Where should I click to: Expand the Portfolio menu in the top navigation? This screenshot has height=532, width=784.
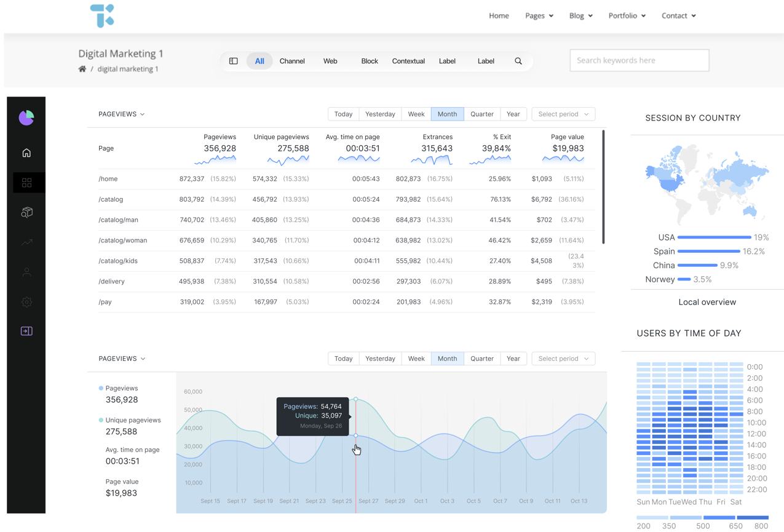627,16
